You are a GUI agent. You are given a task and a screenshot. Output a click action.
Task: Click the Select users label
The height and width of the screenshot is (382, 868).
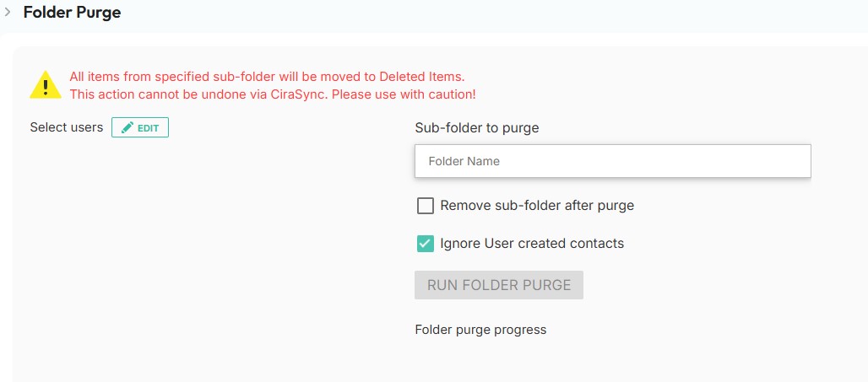pos(67,127)
